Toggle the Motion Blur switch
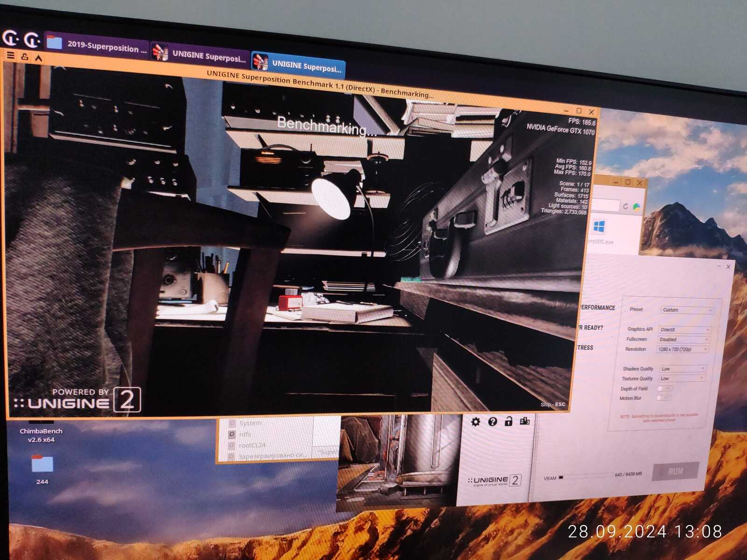This screenshot has height=560, width=747. 663,398
